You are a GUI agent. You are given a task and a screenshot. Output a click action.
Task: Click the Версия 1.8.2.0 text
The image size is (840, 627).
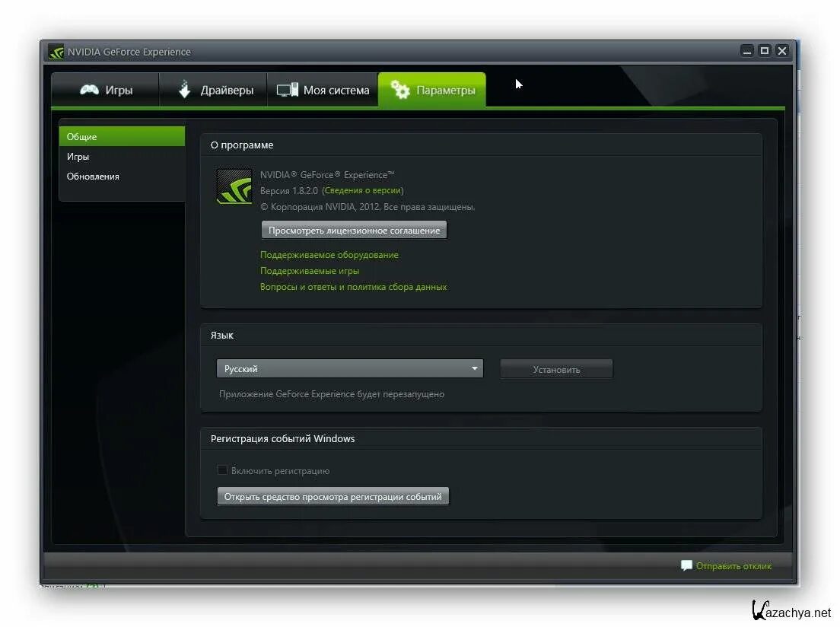click(x=289, y=190)
